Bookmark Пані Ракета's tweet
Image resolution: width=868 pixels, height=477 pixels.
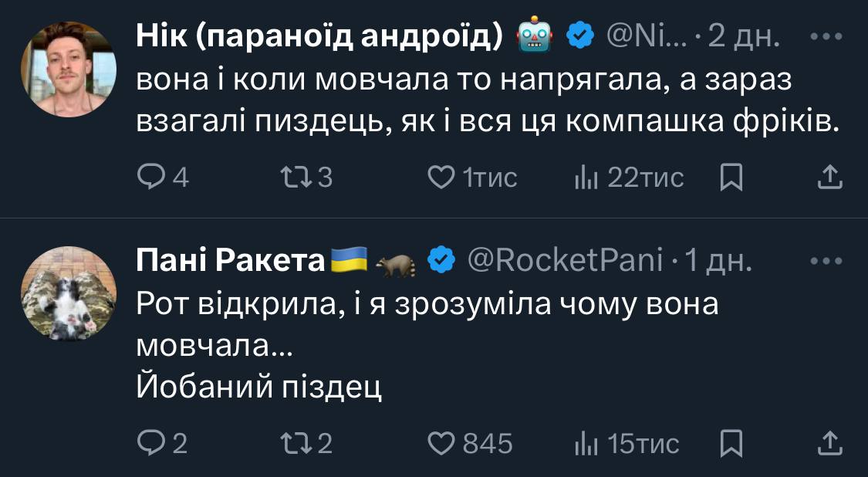pos(730,443)
